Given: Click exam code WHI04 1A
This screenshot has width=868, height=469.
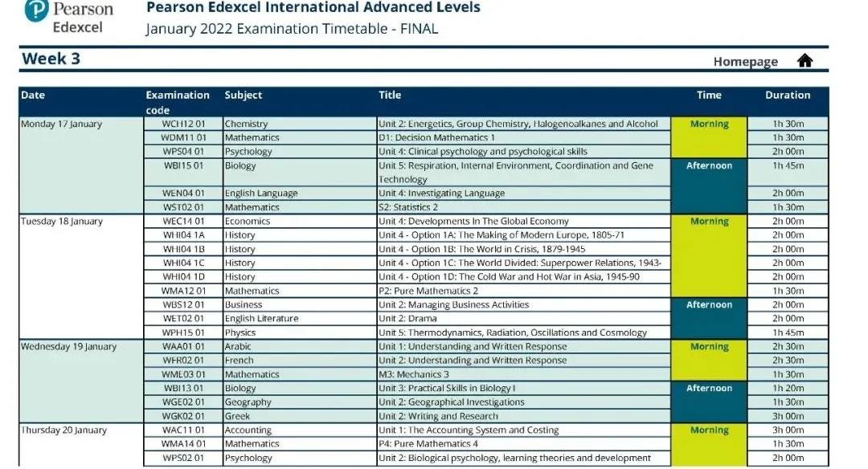Looking at the screenshot, I should (x=183, y=235).
